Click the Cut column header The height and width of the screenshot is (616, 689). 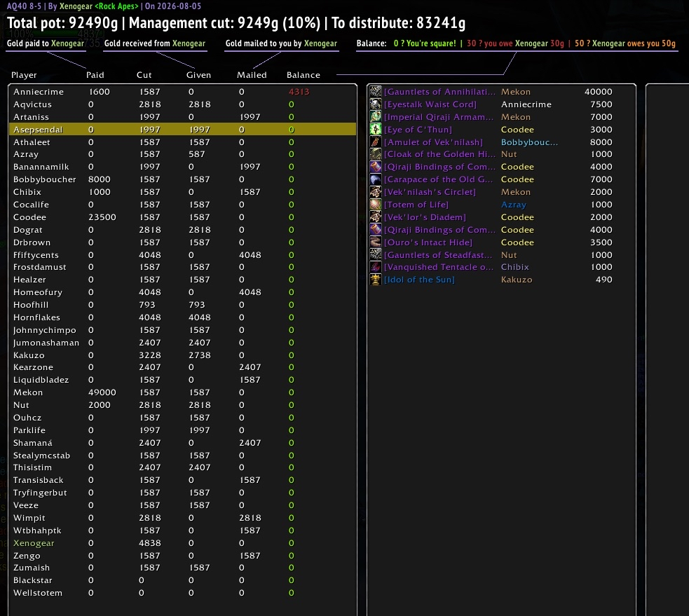[144, 75]
